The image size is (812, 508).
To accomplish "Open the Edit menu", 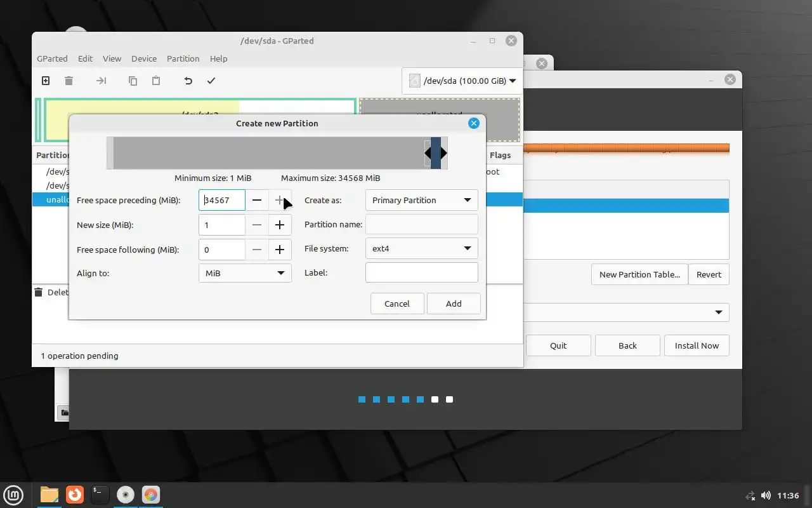I will tap(86, 58).
